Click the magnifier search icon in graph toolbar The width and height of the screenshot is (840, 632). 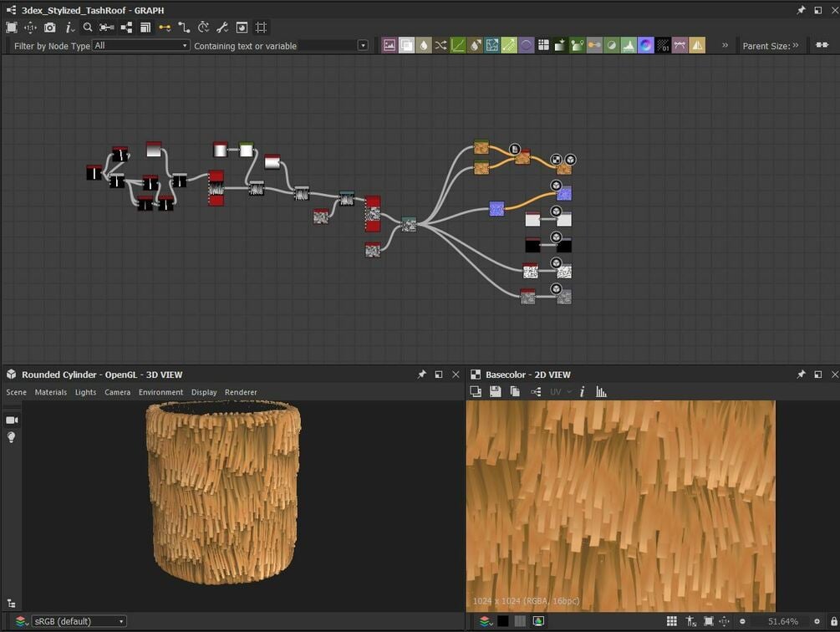pos(88,28)
